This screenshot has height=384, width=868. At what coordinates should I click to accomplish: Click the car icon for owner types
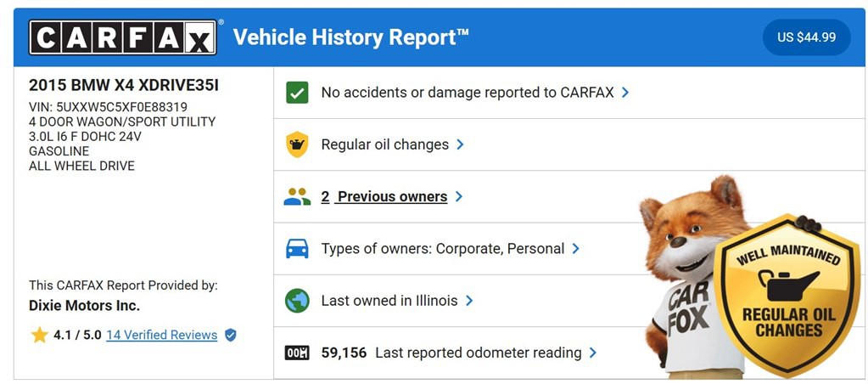(x=297, y=249)
